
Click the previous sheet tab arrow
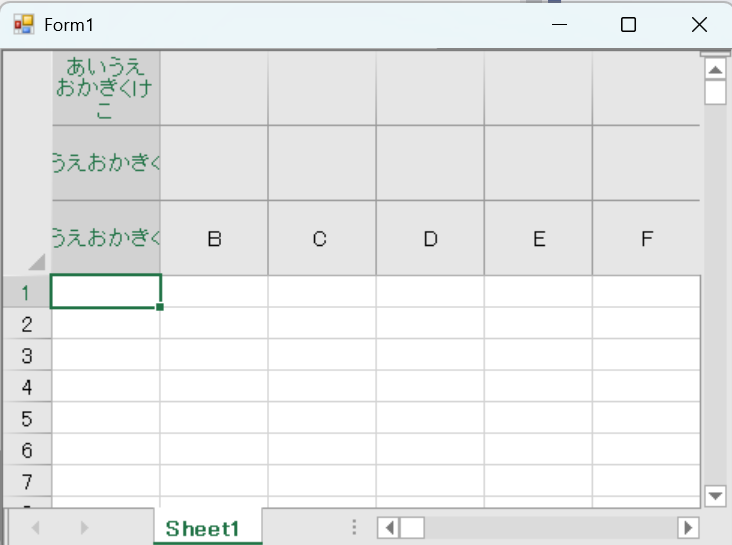click(35, 528)
